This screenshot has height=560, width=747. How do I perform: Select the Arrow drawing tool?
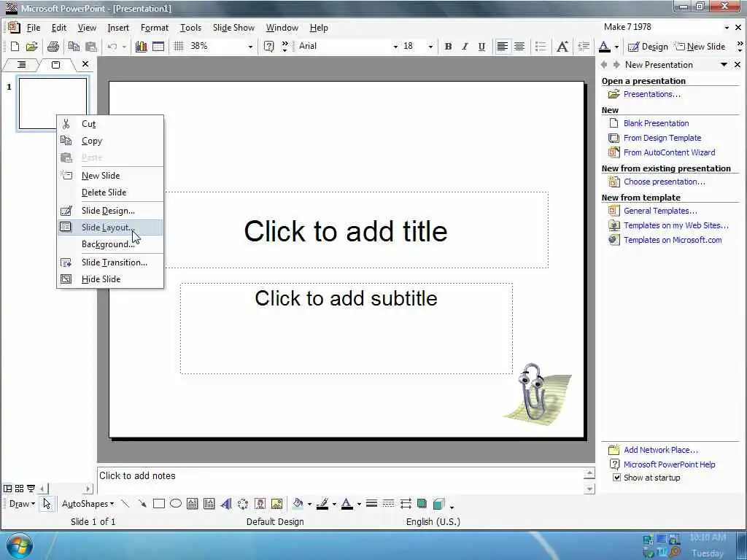[x=142, y=504]
